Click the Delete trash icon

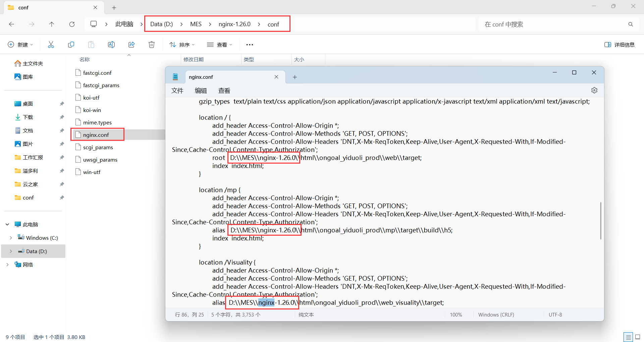point(152,45)
